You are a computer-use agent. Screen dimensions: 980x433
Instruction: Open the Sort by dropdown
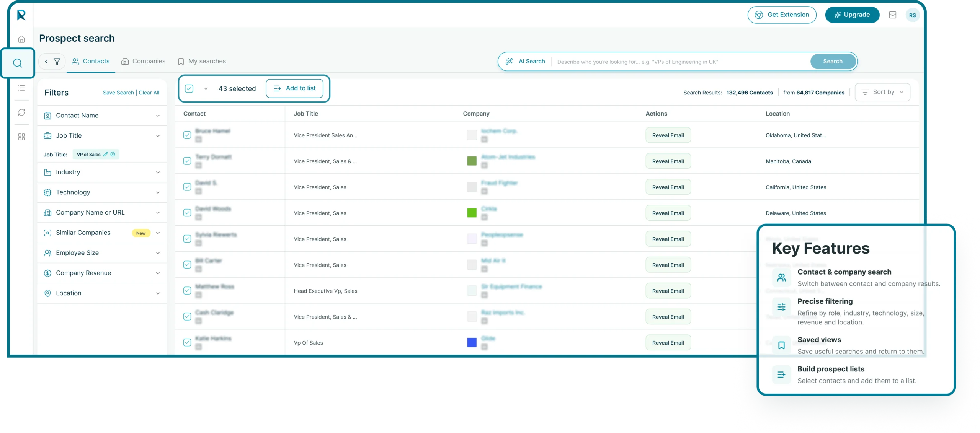[x=882, y=92]
